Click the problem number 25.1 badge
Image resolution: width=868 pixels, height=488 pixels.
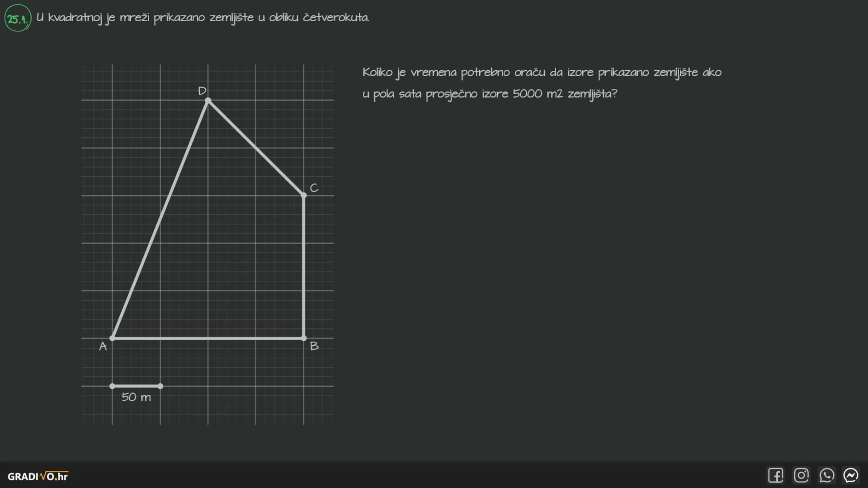[17, 17]
